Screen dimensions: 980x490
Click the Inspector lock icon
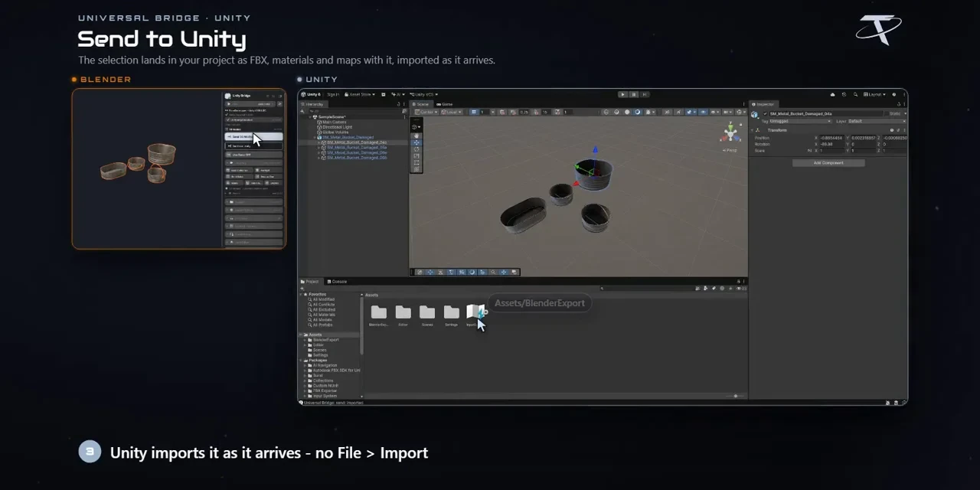pyautogui.click(x=899, y=104)
